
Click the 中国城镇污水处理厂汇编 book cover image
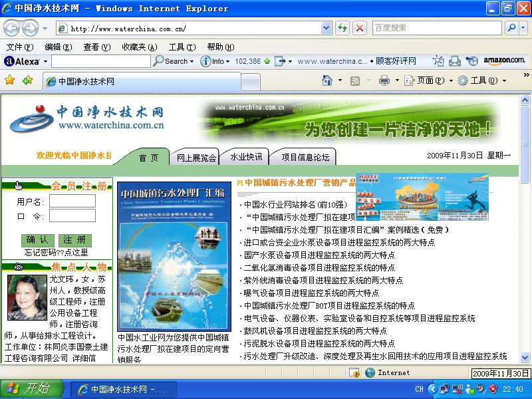[x=174, y=257]
